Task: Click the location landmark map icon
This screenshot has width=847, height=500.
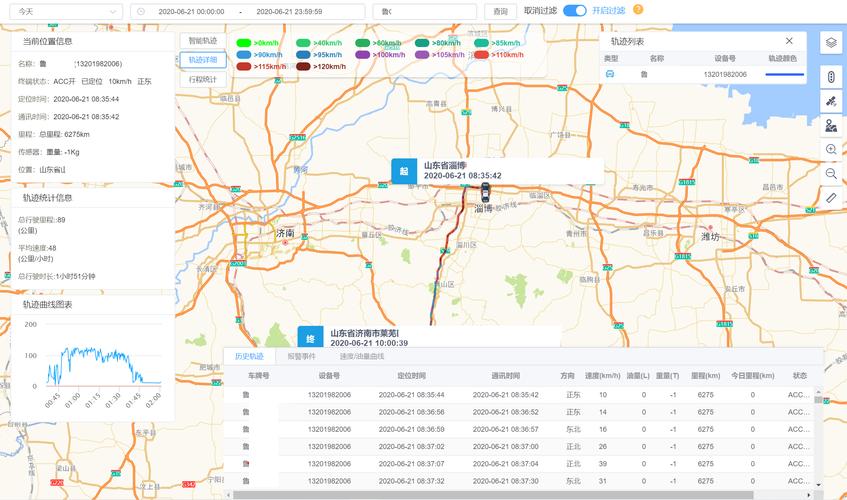Action: (x=831, y=125)
